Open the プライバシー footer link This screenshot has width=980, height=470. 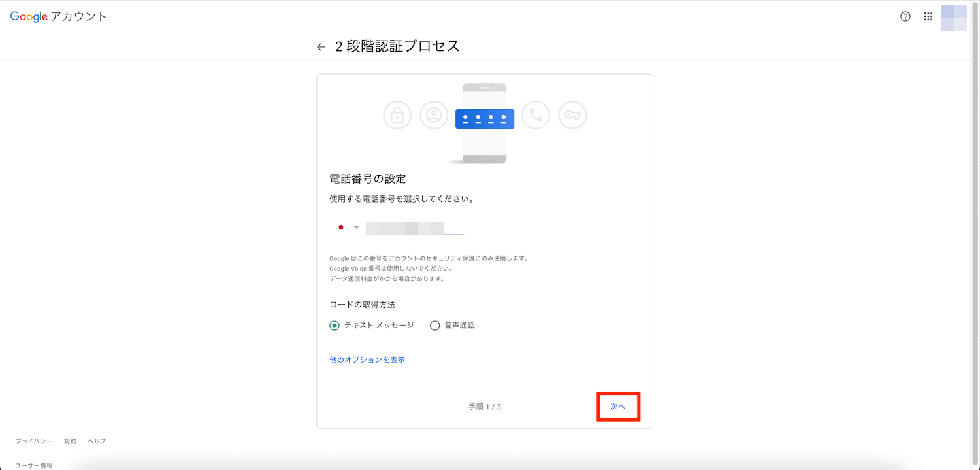pos(34,441)
